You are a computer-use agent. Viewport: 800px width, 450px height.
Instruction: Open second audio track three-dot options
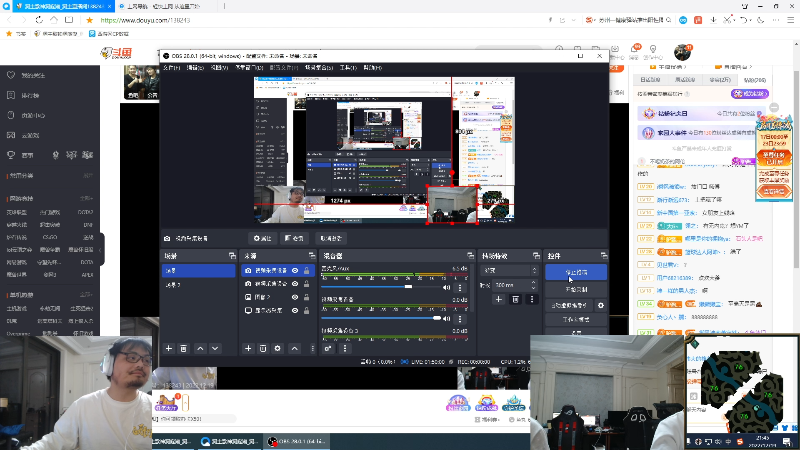click(460, 319)
